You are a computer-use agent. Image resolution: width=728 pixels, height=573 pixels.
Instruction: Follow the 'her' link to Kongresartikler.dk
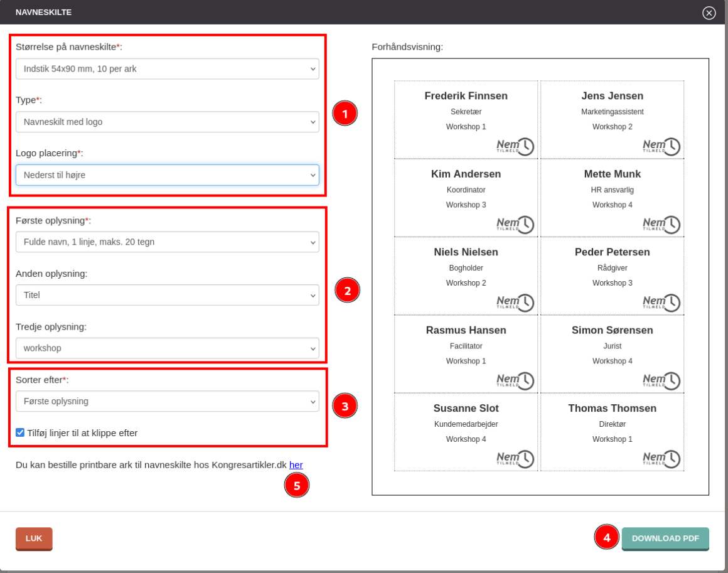coord(296,465)
